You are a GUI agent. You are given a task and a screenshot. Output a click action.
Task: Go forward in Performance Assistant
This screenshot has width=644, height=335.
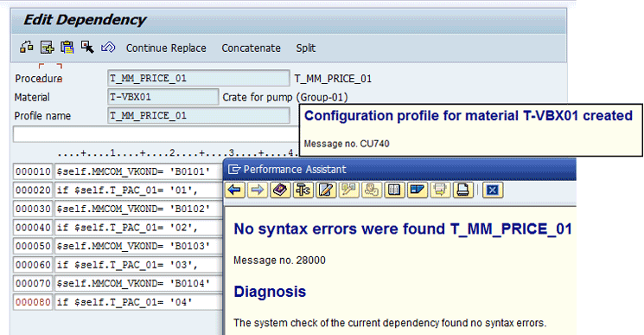(258, 190)
